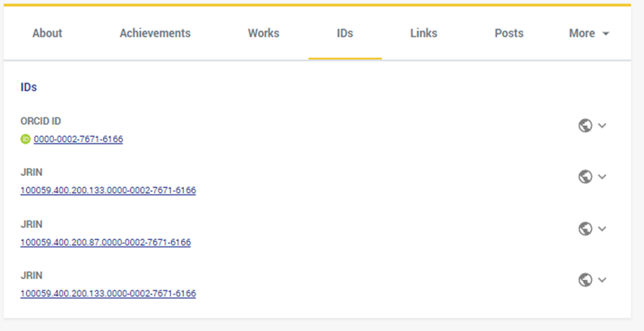This screenshot has height=331, width=644.
Task: Show the Posts tab
Action: (x=509, y=33)
